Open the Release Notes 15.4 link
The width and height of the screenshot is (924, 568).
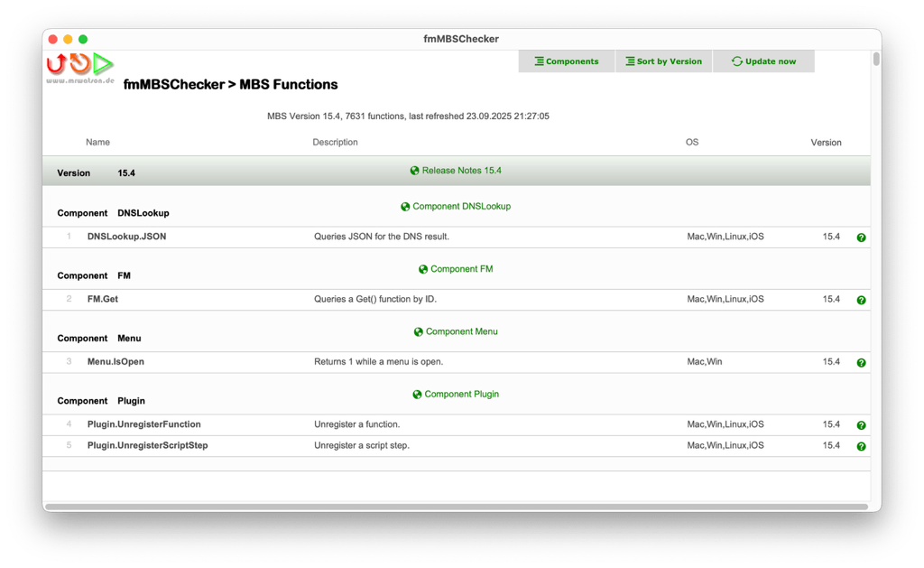(x=462, y=170)
